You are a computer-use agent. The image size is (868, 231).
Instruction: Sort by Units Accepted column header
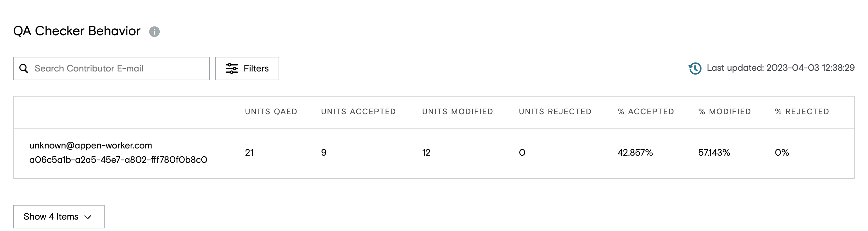[x=358, y=112]
